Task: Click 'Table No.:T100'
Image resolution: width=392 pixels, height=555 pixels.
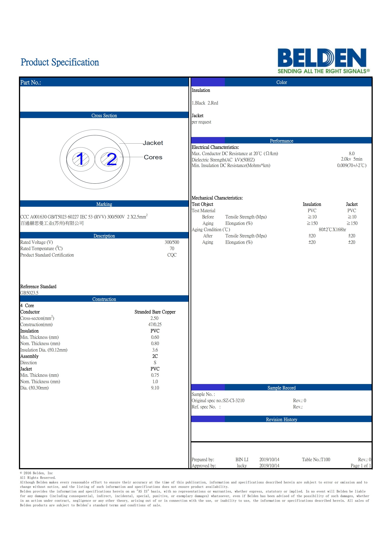Action: point(316,460)
